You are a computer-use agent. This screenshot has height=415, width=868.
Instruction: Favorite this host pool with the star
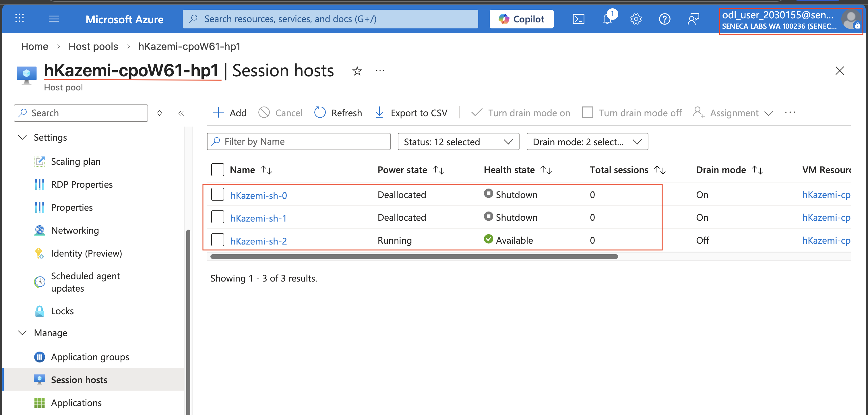point(357,71)
